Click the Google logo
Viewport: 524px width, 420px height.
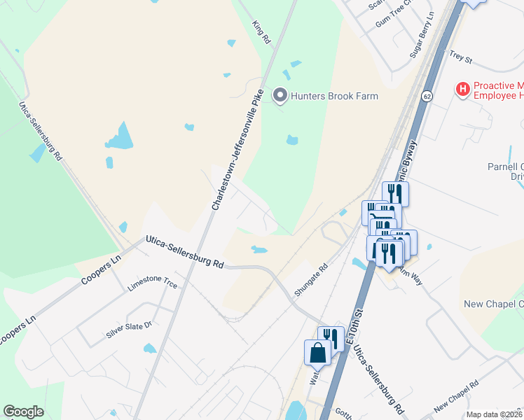tap(23, 412)
